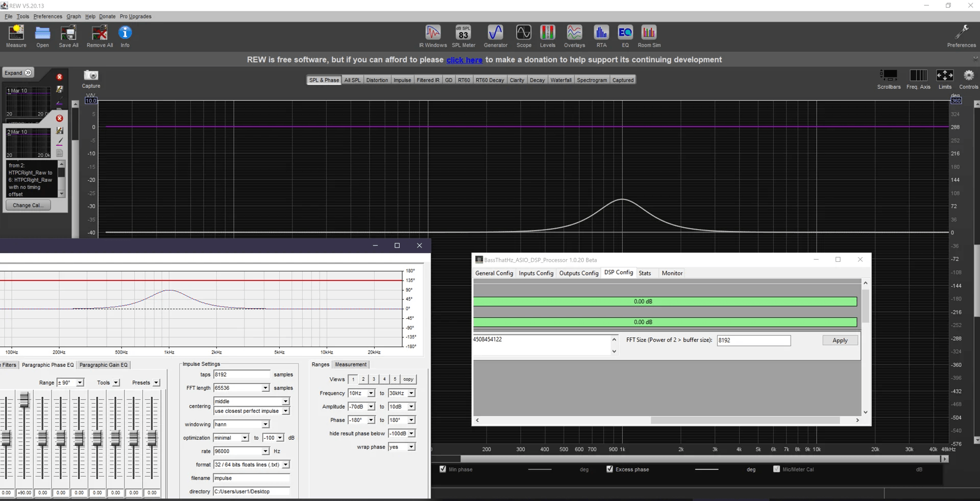The width and height of the screenshot is (980, 501).
Task: Switch to the Waterfall graph tab
Action: tap(560, 80)
